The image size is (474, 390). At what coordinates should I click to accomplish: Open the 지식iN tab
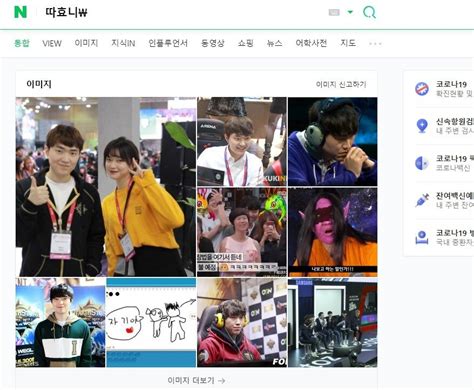pyautogui.click(x=123, y=43)
